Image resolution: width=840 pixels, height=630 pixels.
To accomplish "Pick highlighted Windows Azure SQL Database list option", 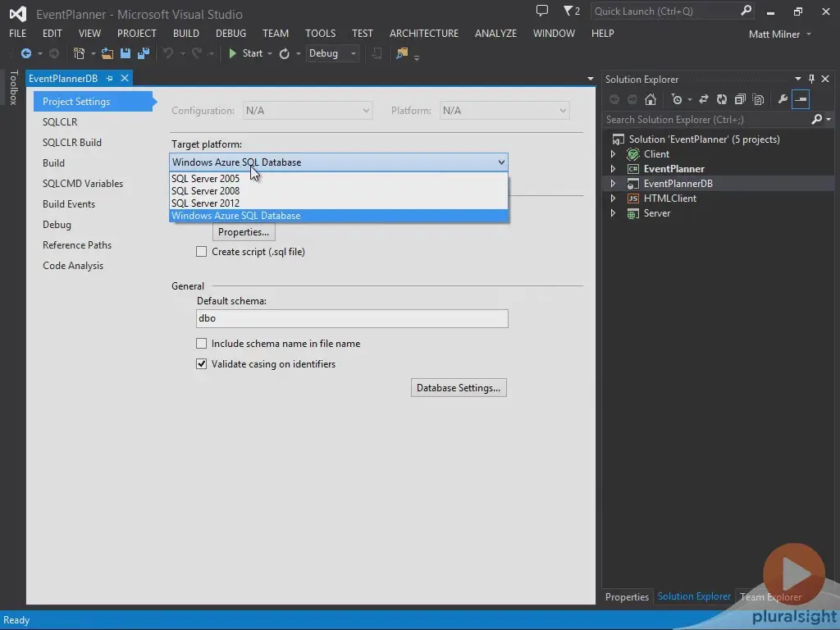I will click(x=339, y=216).
